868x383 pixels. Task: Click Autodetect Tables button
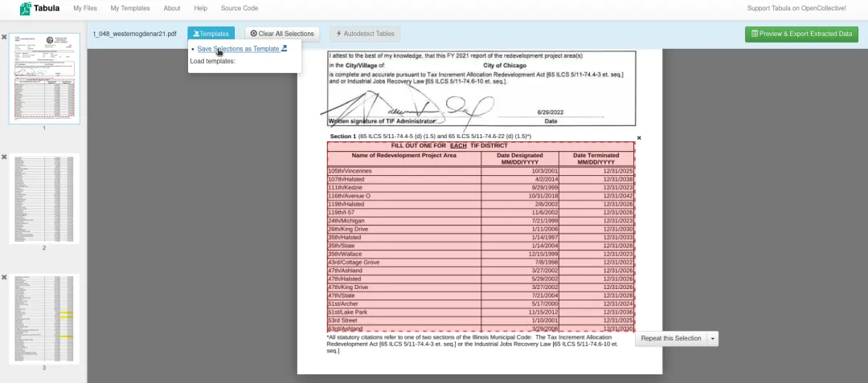(x=366, y=34)
